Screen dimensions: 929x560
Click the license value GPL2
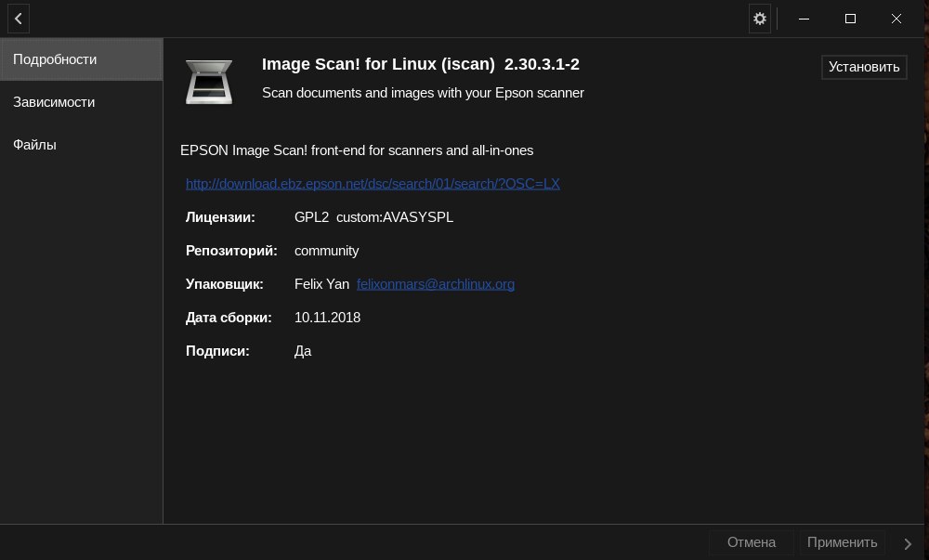tap(311, 217)
